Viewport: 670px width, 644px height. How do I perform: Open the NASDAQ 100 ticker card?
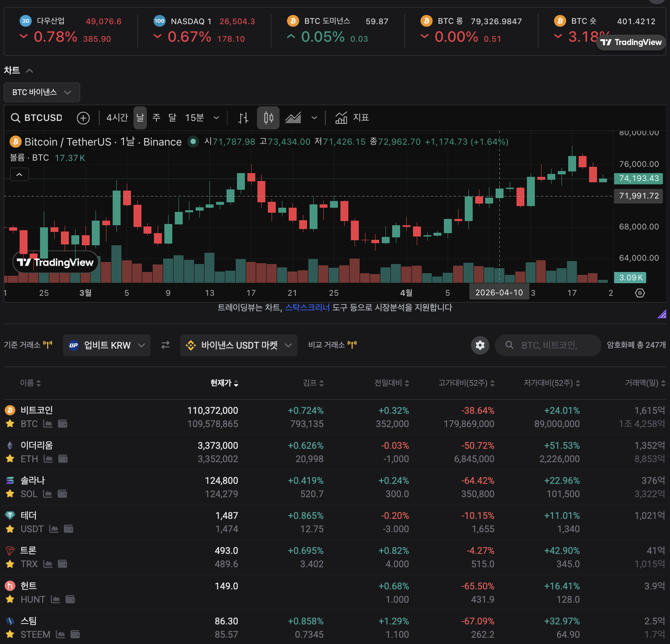click(204, 30)
